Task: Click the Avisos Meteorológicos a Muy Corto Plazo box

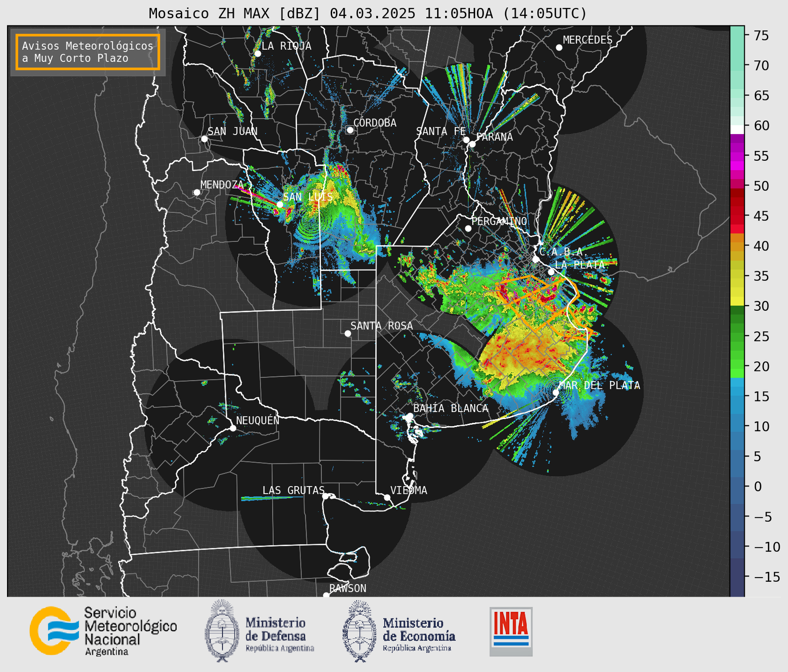Action: click(x=88, y=52)
